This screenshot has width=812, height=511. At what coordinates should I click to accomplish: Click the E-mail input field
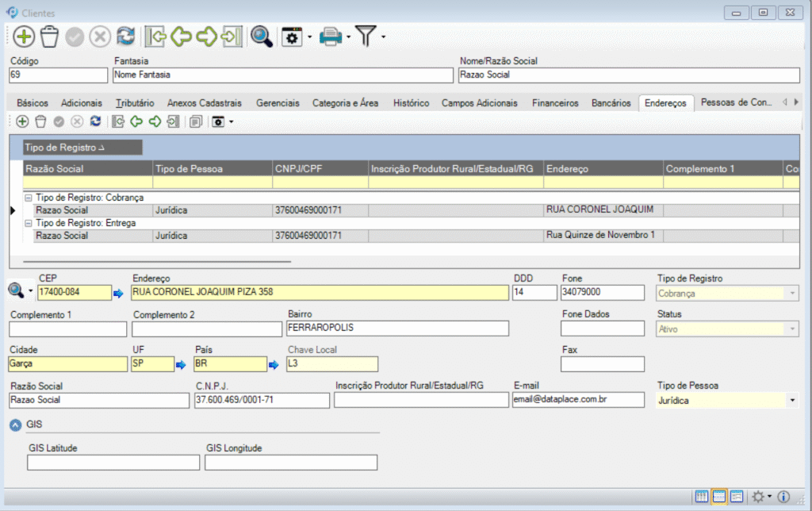pyautogui.click(x=577, y=400)
